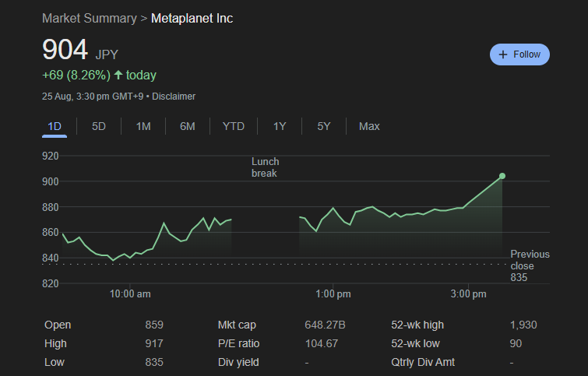Click the P/E ratio value 104.67
Screen dimensions: 588x376
tap(321, 343)
